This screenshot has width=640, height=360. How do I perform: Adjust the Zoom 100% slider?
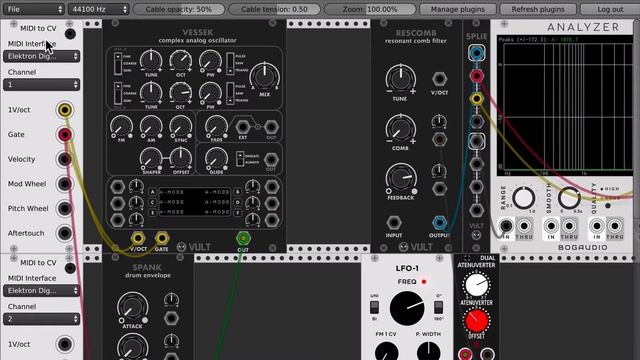pyautogui.click(x=370, y=9)
